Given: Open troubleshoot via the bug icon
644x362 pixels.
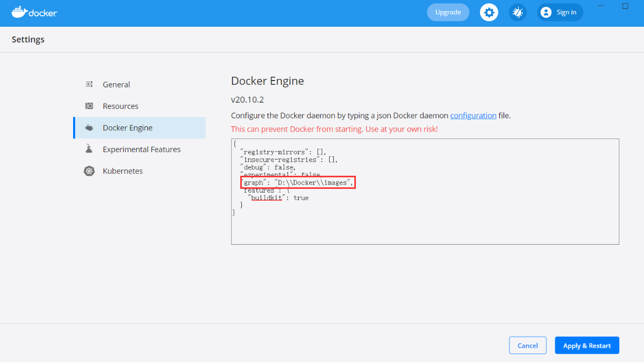Looking at the screenshot, I should click(x=518, y=12).
